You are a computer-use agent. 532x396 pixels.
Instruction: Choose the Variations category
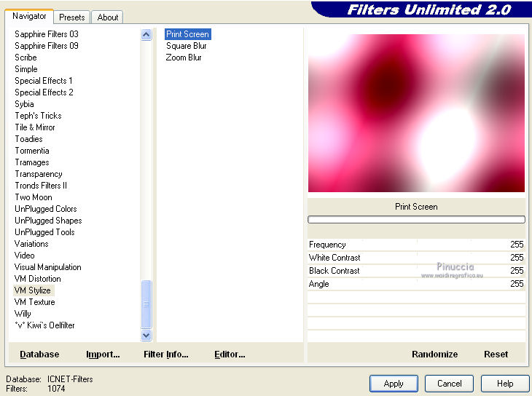tap(31, 244)
